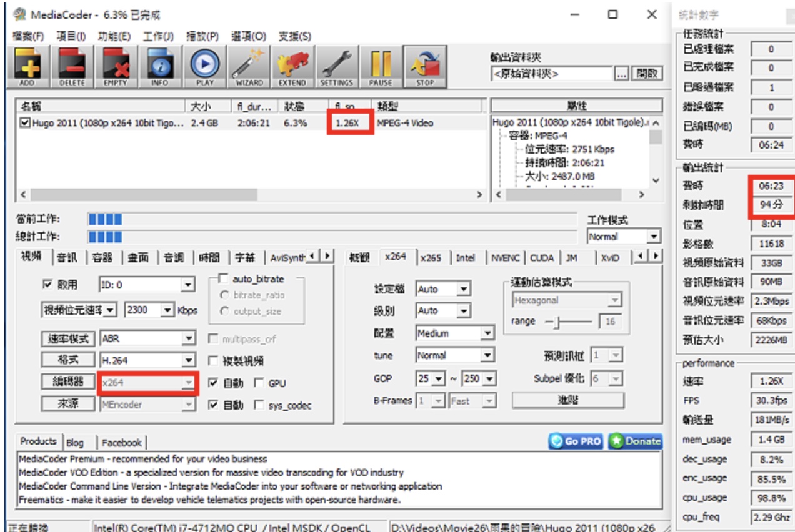This screenshot has height=532, width=795.
Task: Switch to the 字幕 tab
Action: pyautogui.click(x=245, y=257)
